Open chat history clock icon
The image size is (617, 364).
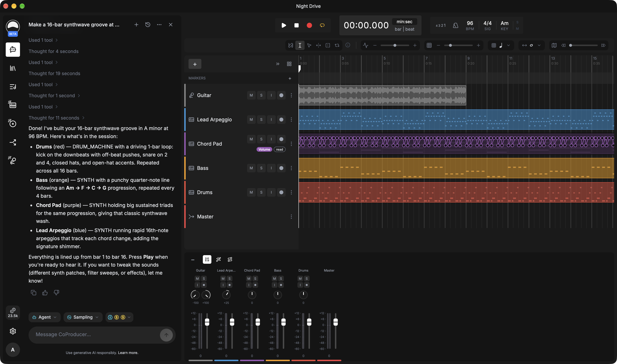(148, 24)
